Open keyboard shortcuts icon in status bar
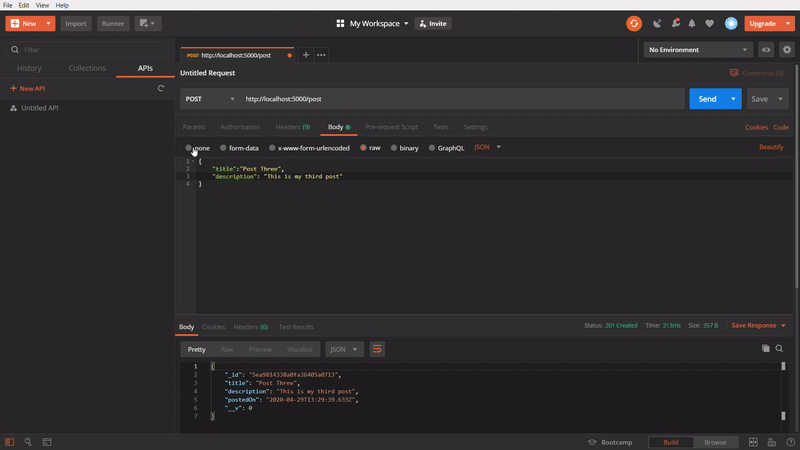The height and width of the screenshot is (450, 800). (x=771, y=442)
